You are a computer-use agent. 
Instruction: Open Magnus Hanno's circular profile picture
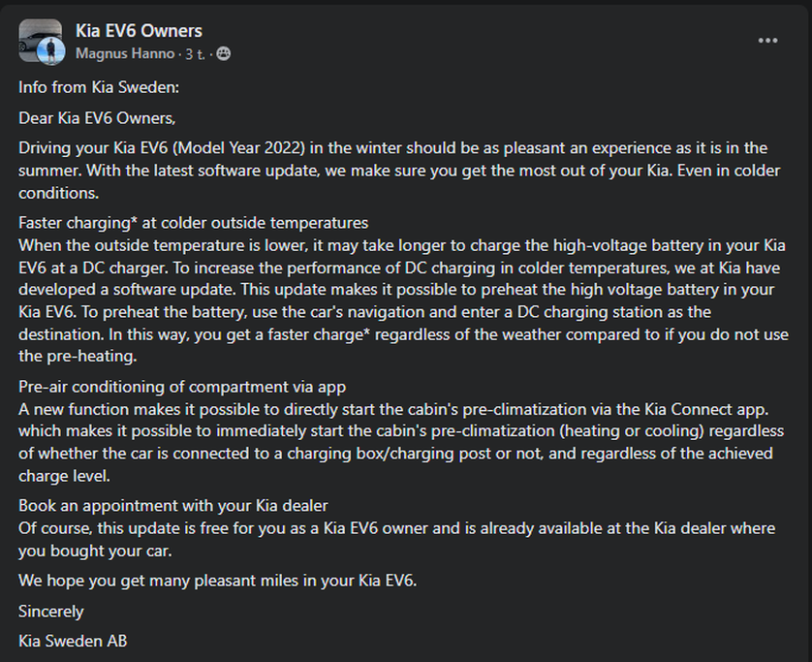pos(51,51)
